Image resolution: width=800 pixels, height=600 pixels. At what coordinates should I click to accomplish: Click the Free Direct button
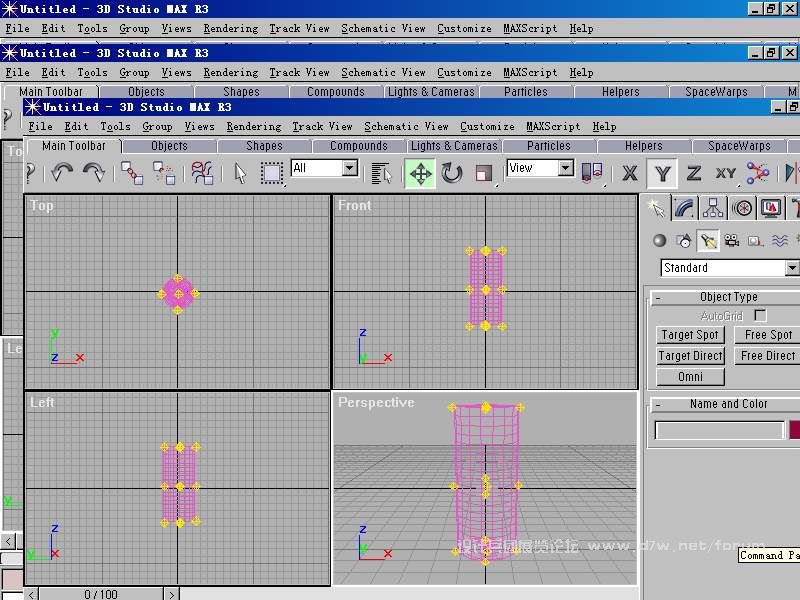tap(767, 356)
